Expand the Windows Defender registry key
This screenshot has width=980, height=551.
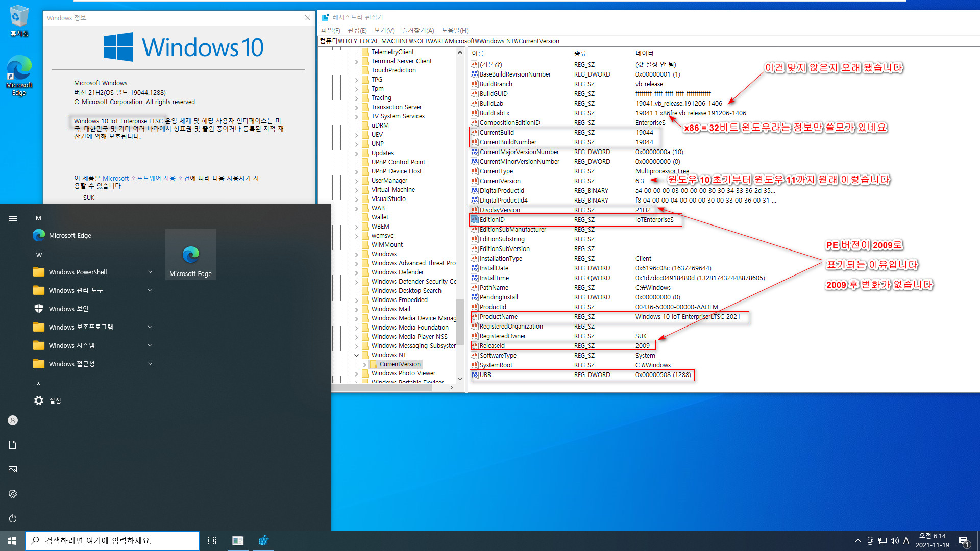coord(356,272)
